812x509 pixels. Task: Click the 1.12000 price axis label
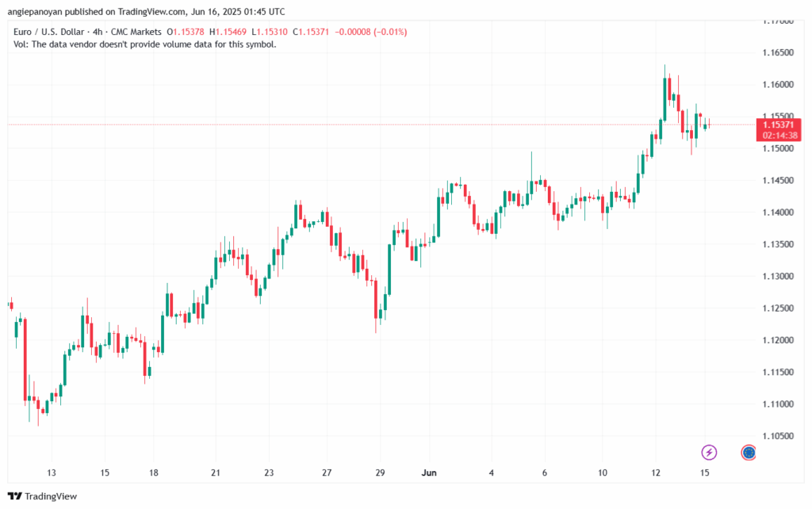click(x=778, y=340)
